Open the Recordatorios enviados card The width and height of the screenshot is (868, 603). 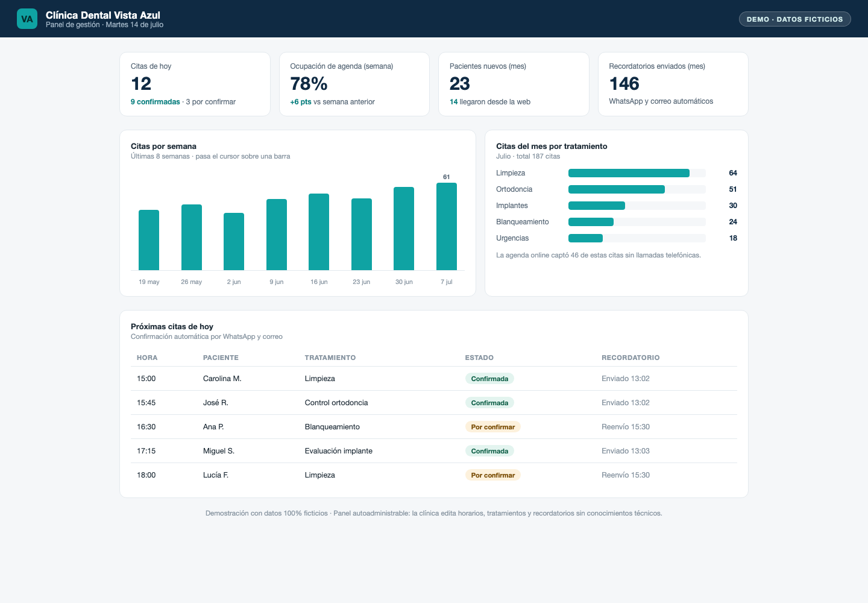click(x=673, y=84)
